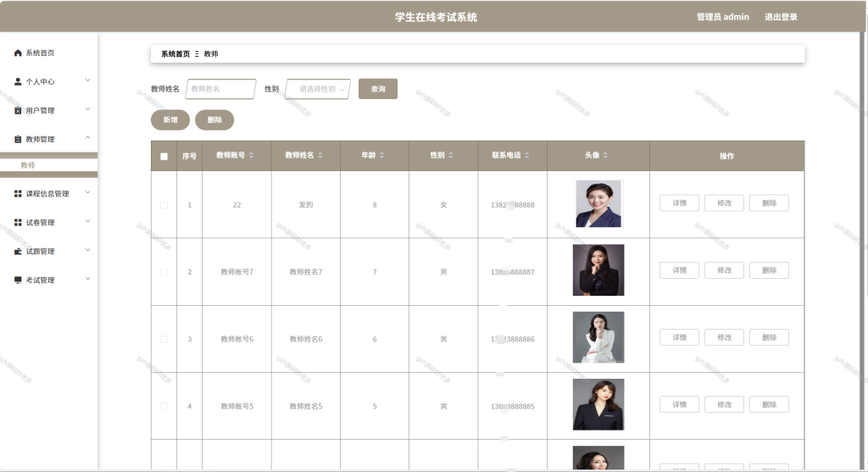
Task: Check the checkbox for row 1
Action: click(x=164, y=205)
